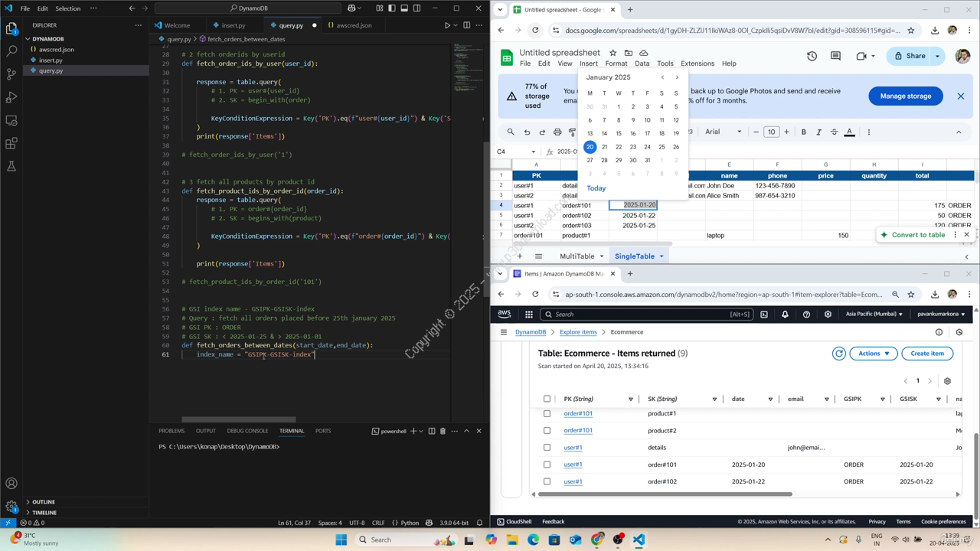Select all items checkbox in DynamoDB table header
Viewport: 980px width, 551px height.
[x=547, y=399]
